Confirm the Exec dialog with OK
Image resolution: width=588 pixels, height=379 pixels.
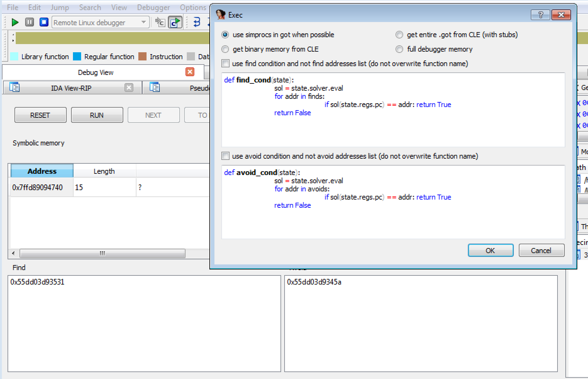click(x=491, y=251)
